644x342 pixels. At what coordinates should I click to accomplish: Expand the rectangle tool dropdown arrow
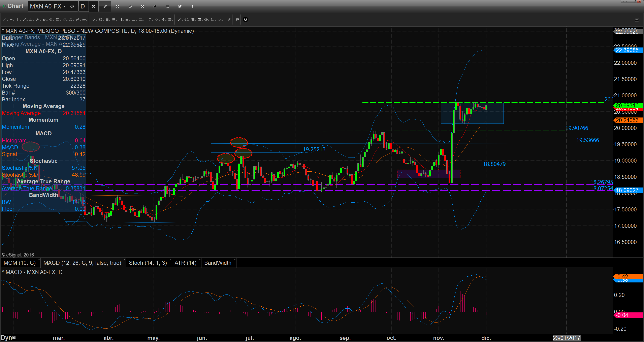[x=61, y=21]
